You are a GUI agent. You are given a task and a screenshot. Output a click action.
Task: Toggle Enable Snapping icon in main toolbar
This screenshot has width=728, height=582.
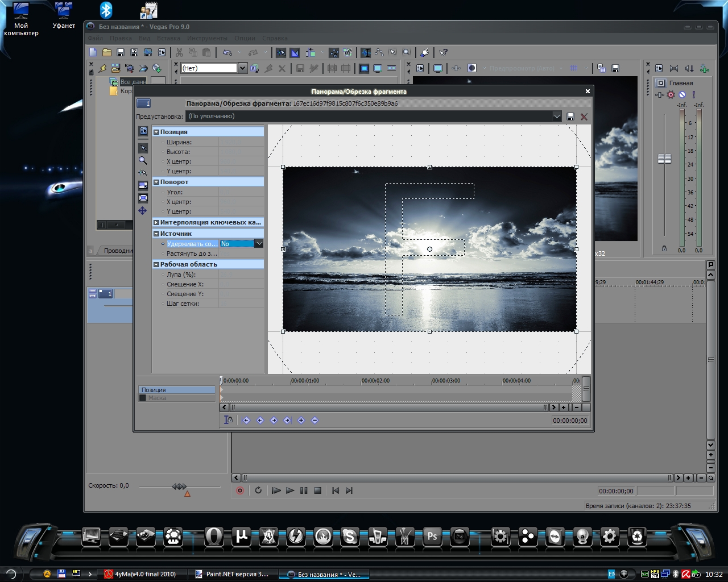point(281,52)
